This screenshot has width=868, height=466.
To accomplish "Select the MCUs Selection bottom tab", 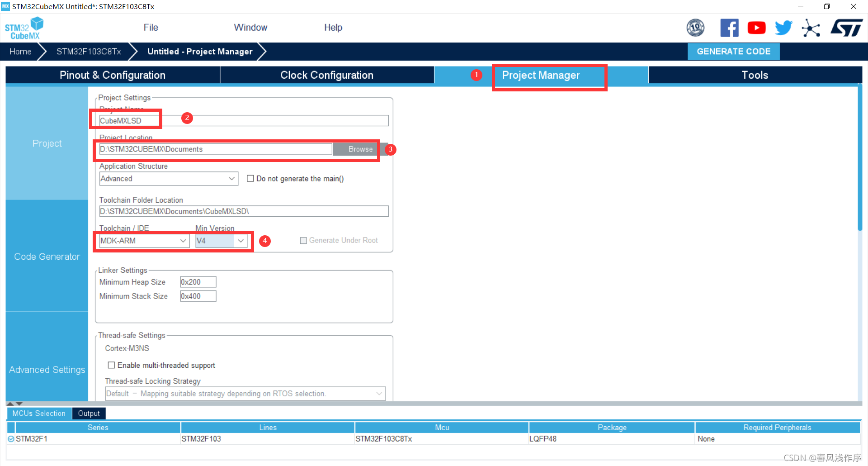I will pyautogui.click(x=39, y=414).
